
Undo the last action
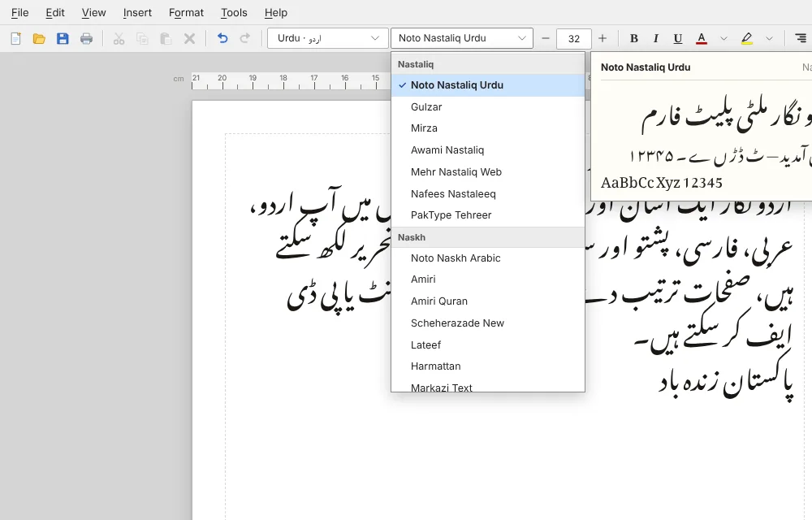click(222, 38)
